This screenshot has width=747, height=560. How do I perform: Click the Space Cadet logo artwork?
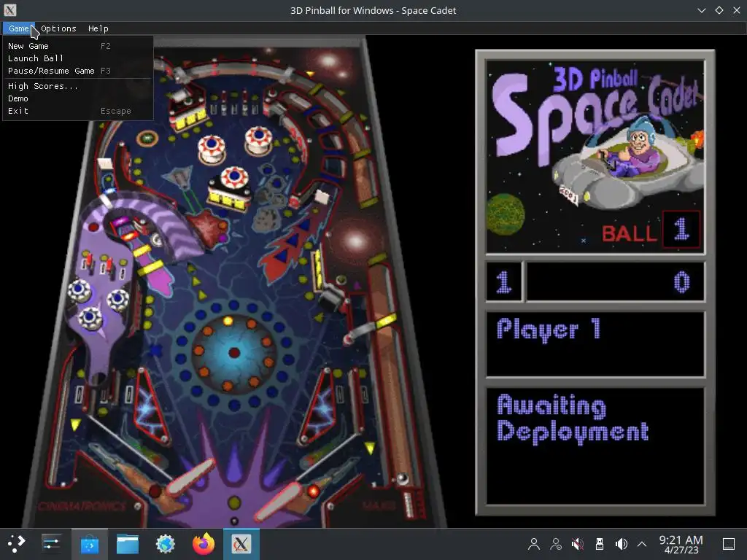[x=595, y=156]
